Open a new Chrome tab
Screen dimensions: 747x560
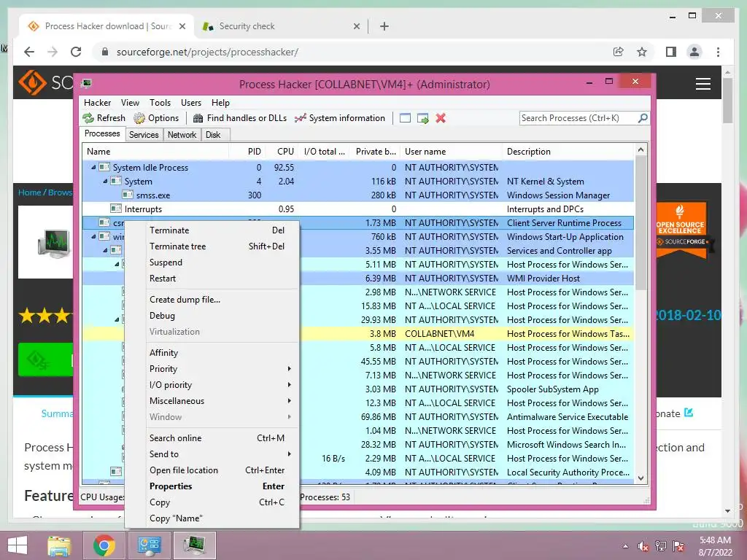pyautogui.click(x=384, y=26)
